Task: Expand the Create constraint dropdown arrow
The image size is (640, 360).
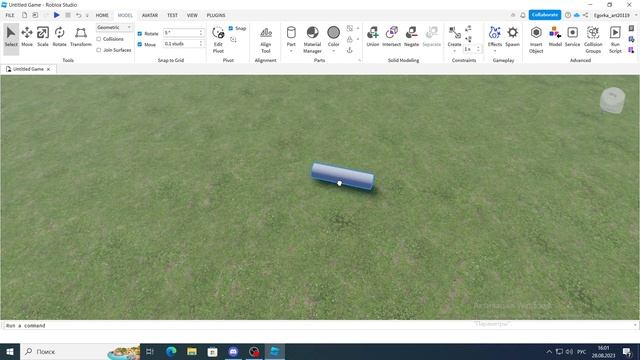Action: (x=454, y=51)
